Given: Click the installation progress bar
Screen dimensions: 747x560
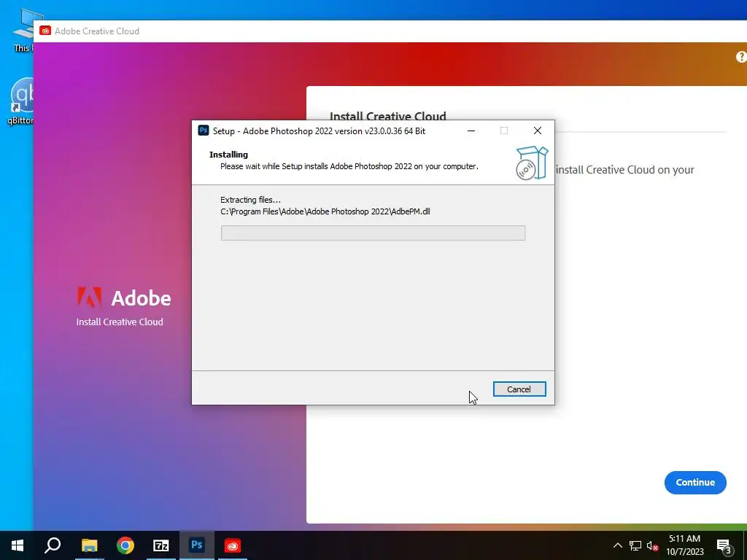Looking at the screenshot, I should [x=373, y=233].
